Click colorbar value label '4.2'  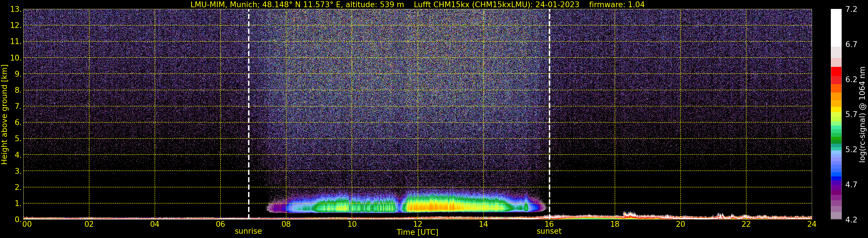[851, 220]
